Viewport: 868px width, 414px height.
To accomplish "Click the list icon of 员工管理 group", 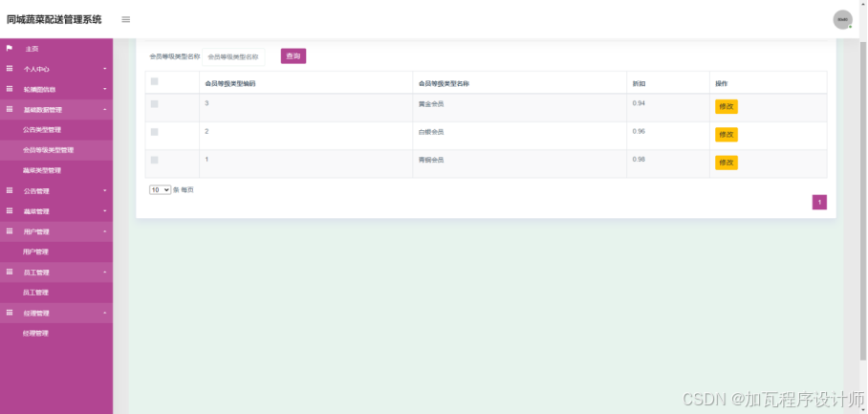I will pyautogui.click(x=10, y=272).
